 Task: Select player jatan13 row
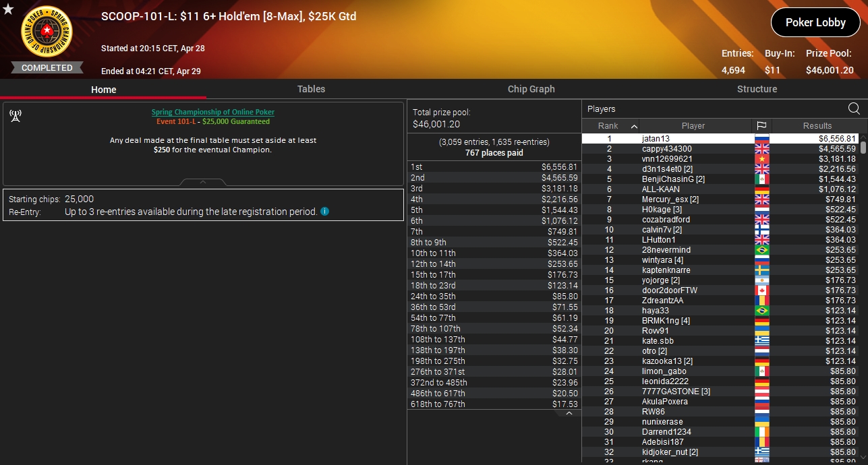tap(720, 139)
